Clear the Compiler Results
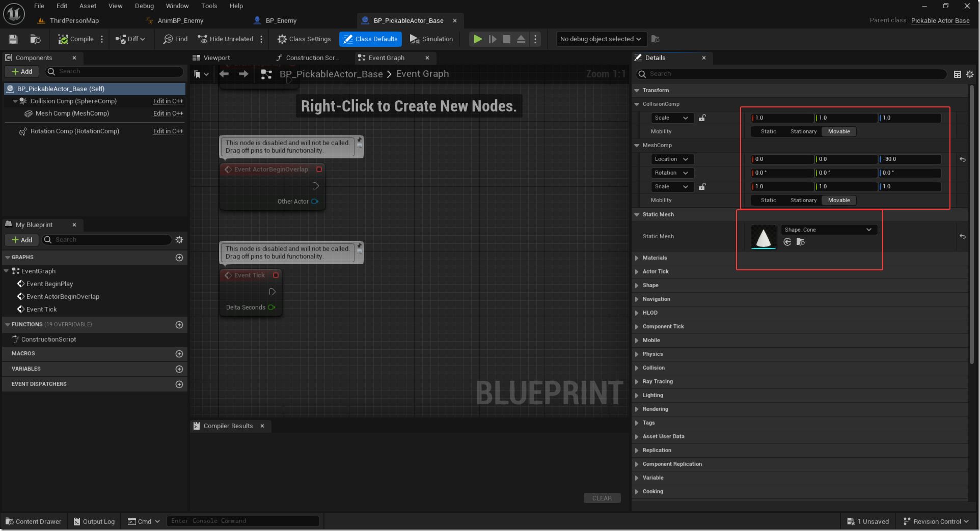 602,498
